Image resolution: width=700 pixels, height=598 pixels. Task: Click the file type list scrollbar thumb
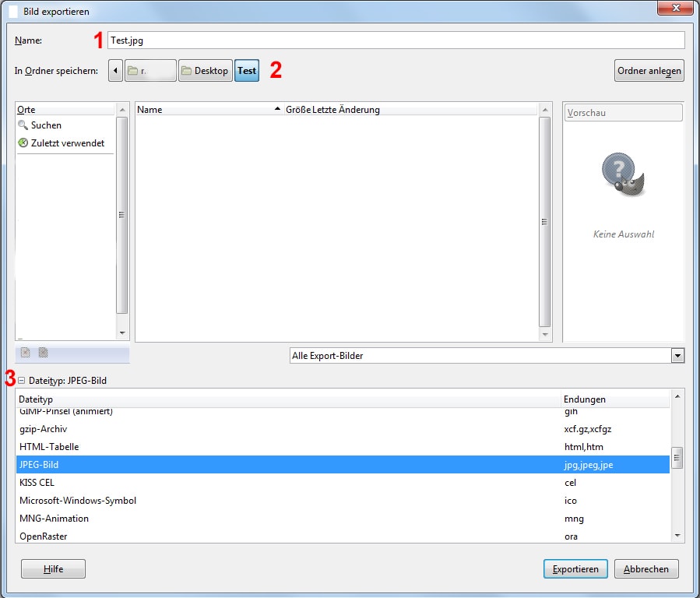(677, 456)
